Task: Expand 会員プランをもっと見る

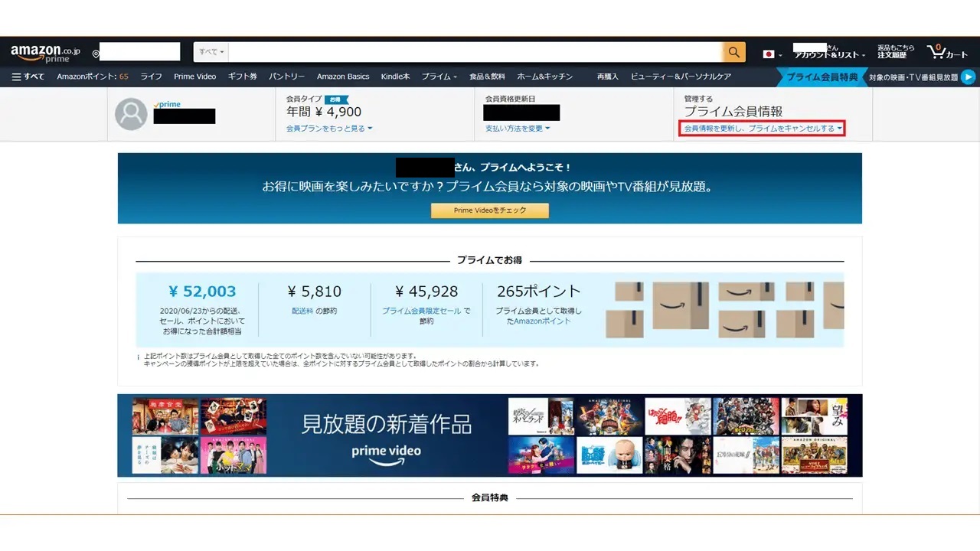Action: click(x=325, y=128)
